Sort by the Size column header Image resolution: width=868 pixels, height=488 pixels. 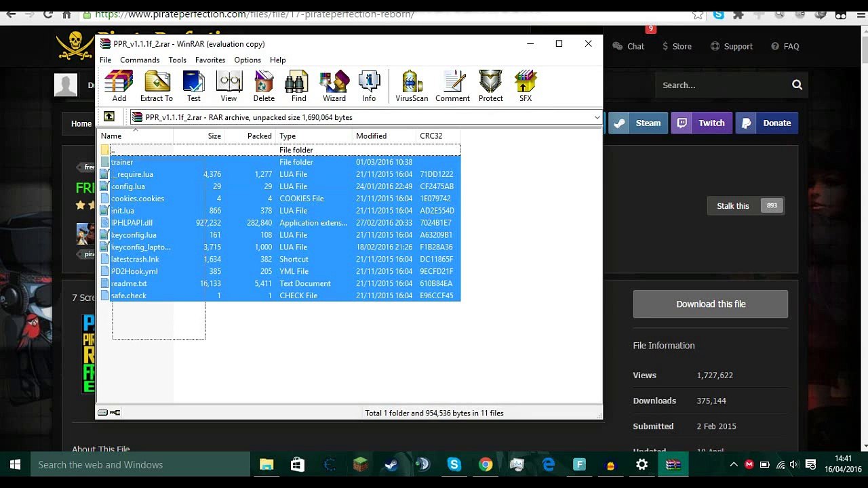pos(199,136)
